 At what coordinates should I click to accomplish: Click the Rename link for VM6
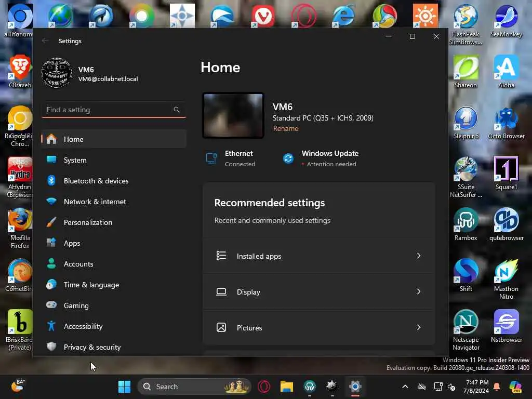pos(286,129)
